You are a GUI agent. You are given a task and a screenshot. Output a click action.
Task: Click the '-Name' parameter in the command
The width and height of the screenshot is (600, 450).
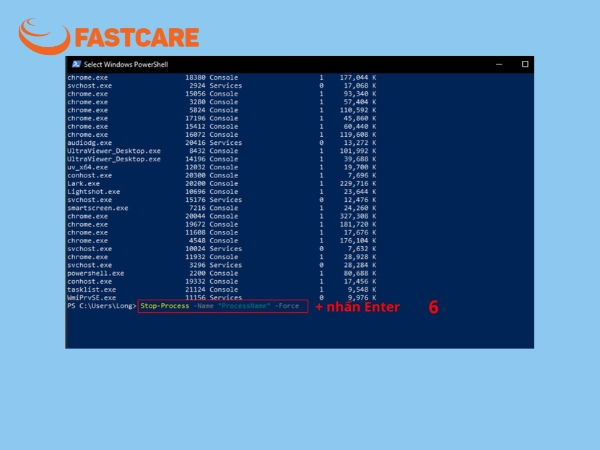click(203, 306)
